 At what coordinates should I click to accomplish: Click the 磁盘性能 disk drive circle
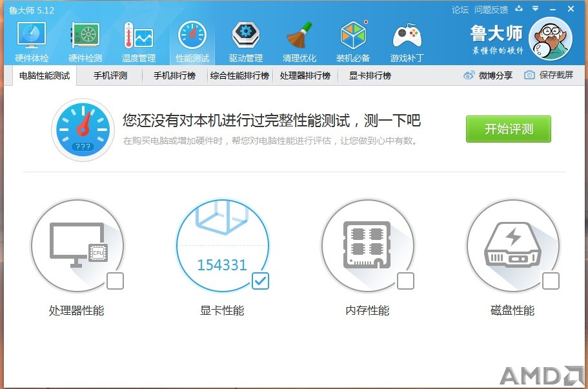click(513, 246)
